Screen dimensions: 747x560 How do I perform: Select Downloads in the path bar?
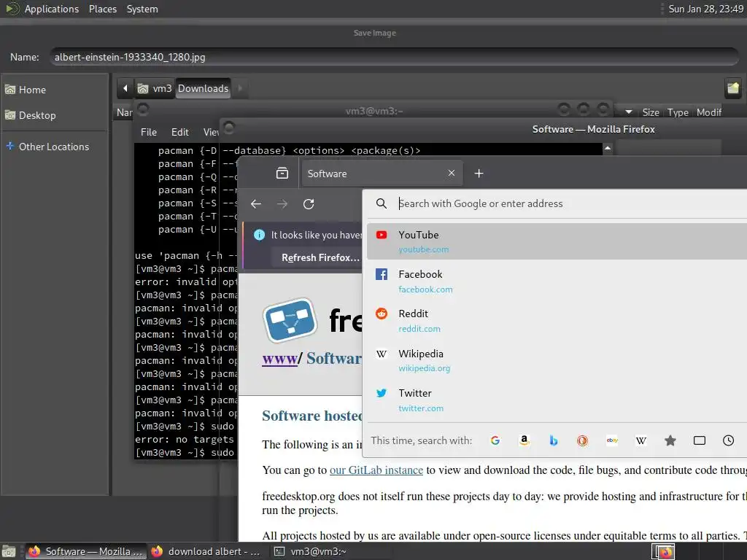pos(204,88)
